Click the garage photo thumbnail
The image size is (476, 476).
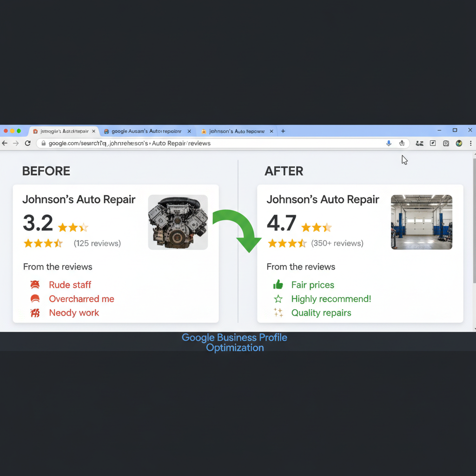click(421, 222)
